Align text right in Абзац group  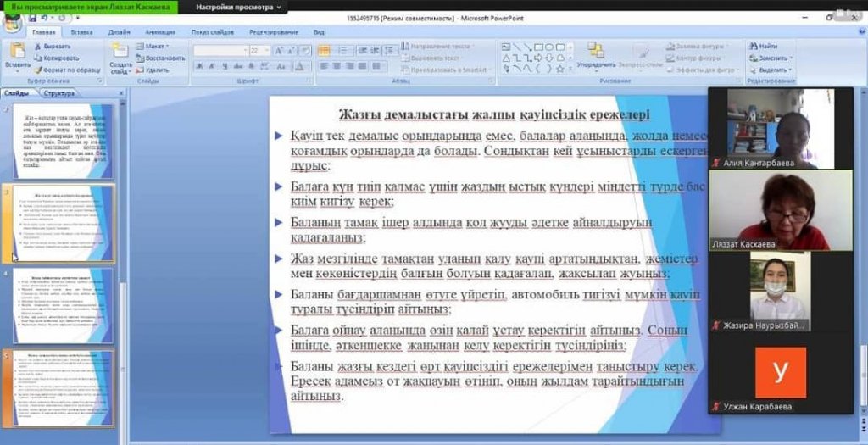click(x=348, y=66)
